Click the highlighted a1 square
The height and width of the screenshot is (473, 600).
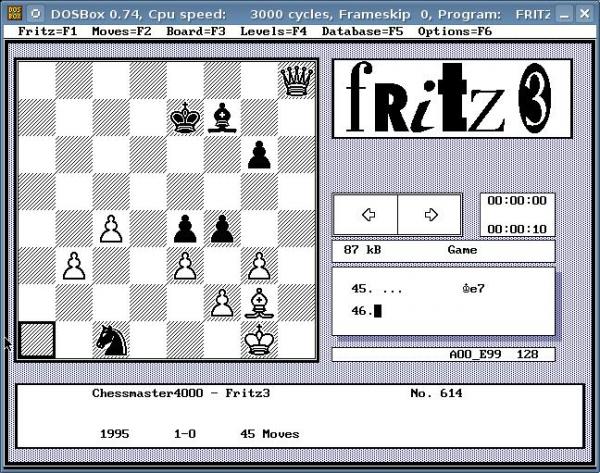click(37, 340)
